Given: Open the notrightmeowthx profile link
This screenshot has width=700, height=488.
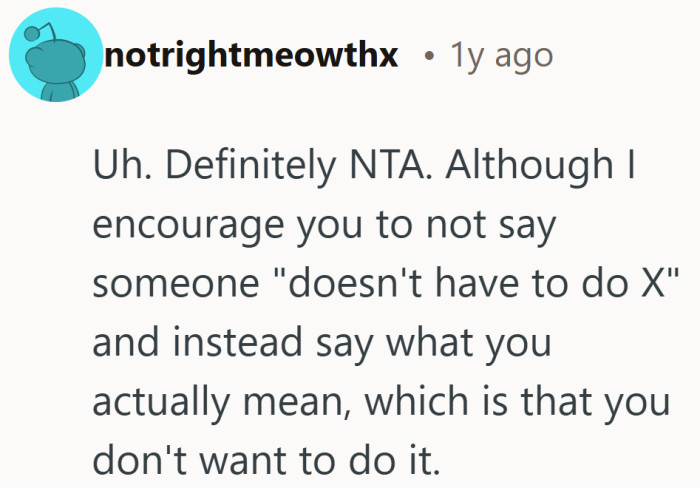Looking at the screenshot, I should tap(252, 55).
